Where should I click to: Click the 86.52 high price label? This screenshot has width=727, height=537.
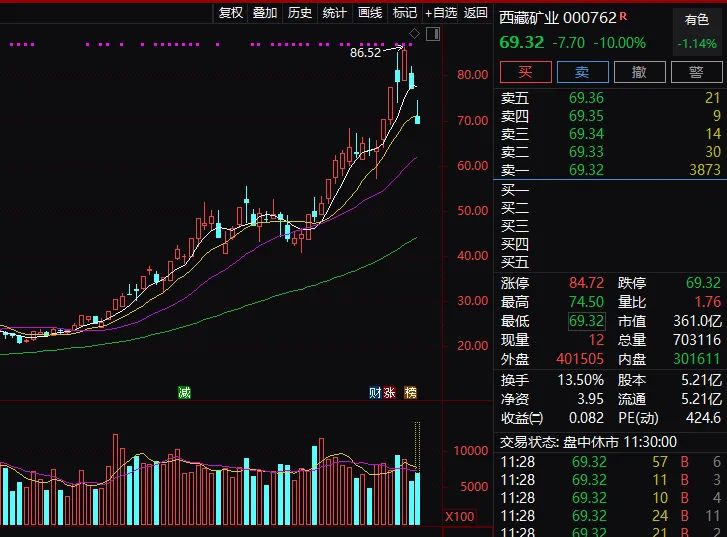[x=365, y=53]
